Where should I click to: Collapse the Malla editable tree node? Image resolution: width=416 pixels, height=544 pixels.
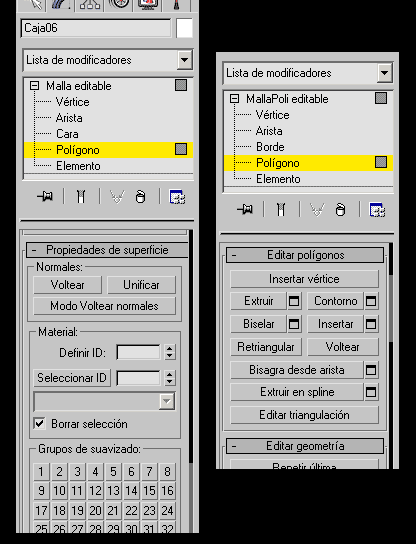(34, 85)
